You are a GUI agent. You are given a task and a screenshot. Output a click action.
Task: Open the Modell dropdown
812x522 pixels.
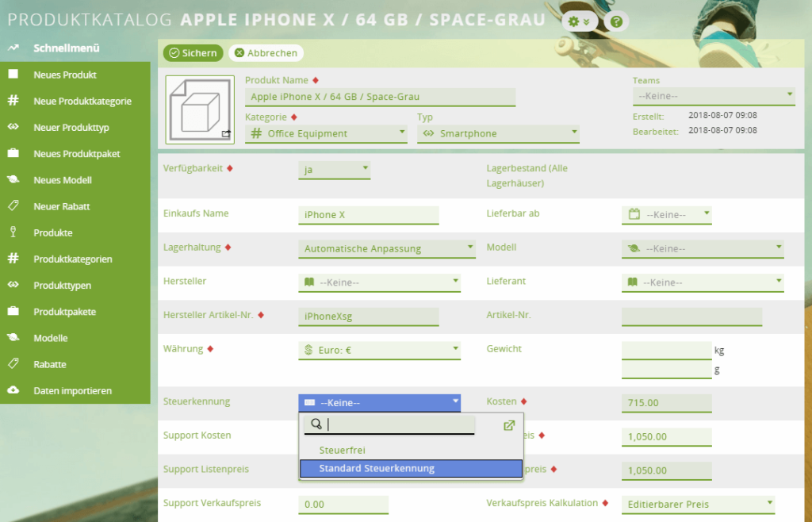pos(703,248)
